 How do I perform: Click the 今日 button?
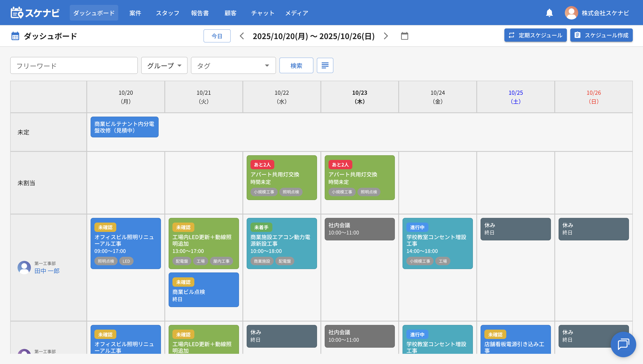click(217, 36)
